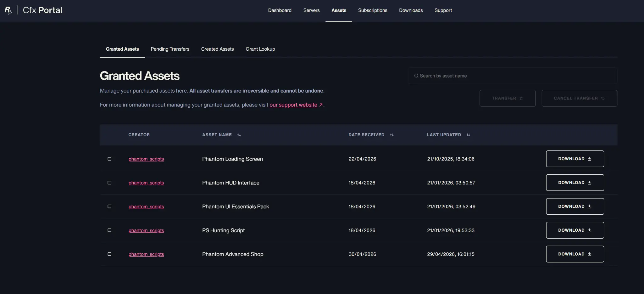Viewport: 644px width, 294px height.
Task: Click the Date Received column header text
Action: [366, 135]
